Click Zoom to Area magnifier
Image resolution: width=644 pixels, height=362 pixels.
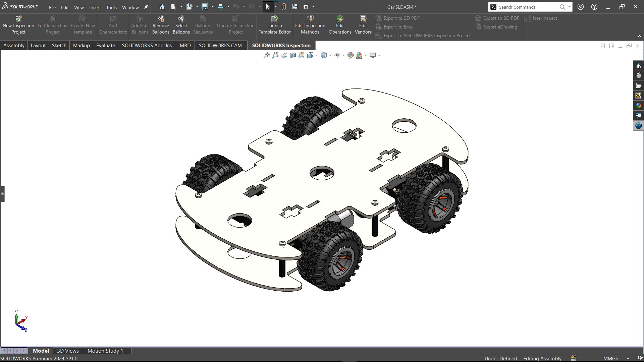(x=275, y=55)
